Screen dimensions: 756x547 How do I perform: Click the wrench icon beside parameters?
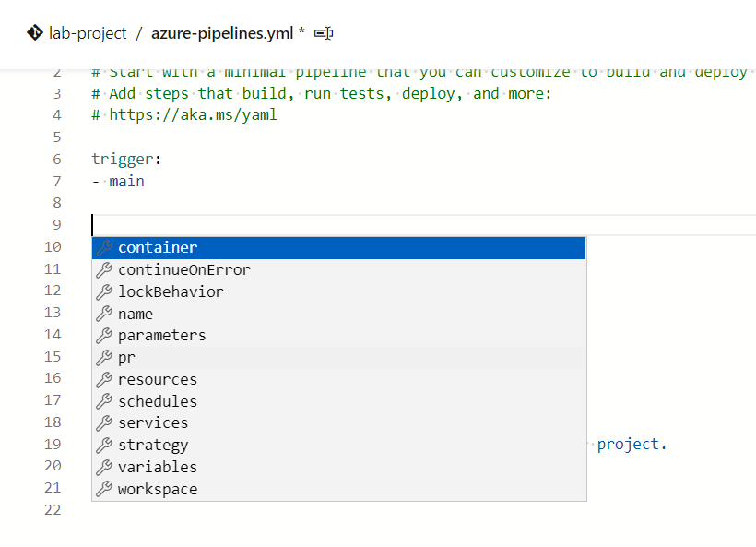(x=104, y=335)
